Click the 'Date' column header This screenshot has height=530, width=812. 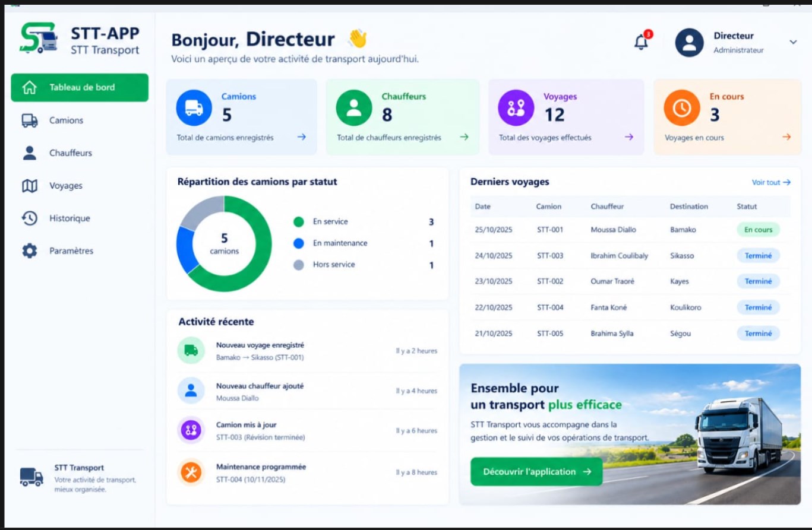coord(483,207)
